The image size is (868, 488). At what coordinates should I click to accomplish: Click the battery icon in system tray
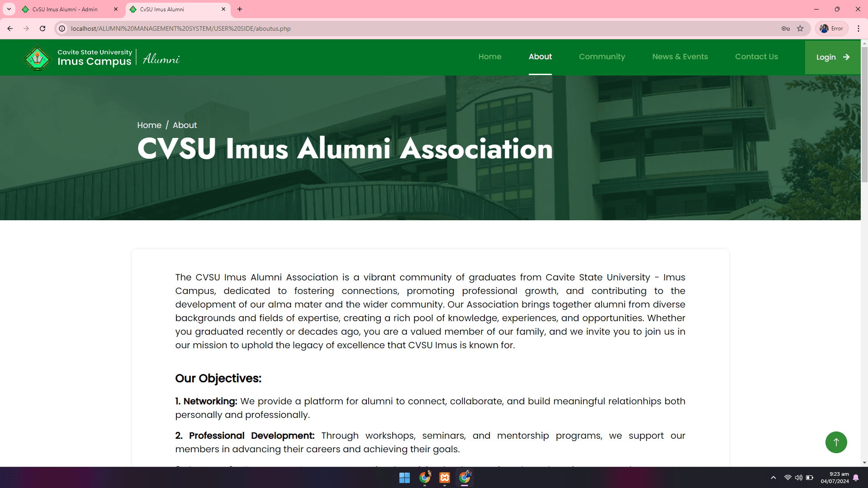(810, 477)
